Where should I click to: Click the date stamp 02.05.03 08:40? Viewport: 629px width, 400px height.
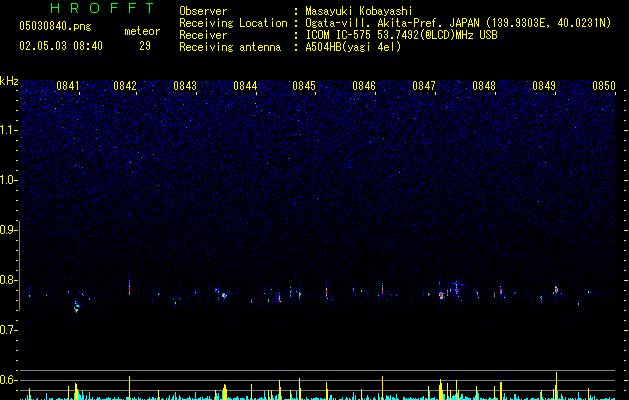point(61,46)
